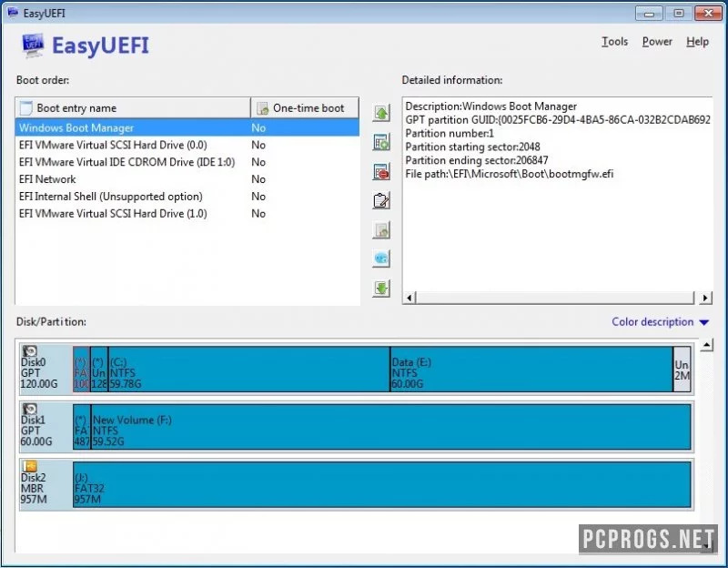
Task: Click the EasyUEFI logo icon
Action: point(33,46)
